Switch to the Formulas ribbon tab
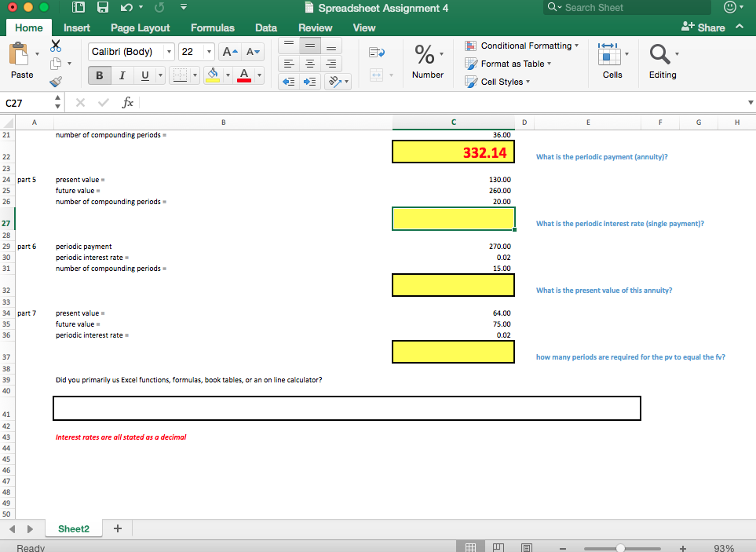The width and height of the screenshot is (756, 552). point(212,27)
